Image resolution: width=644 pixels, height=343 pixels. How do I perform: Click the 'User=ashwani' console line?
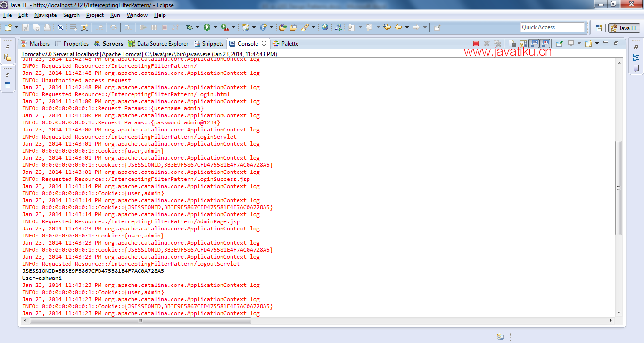(42, 278)
